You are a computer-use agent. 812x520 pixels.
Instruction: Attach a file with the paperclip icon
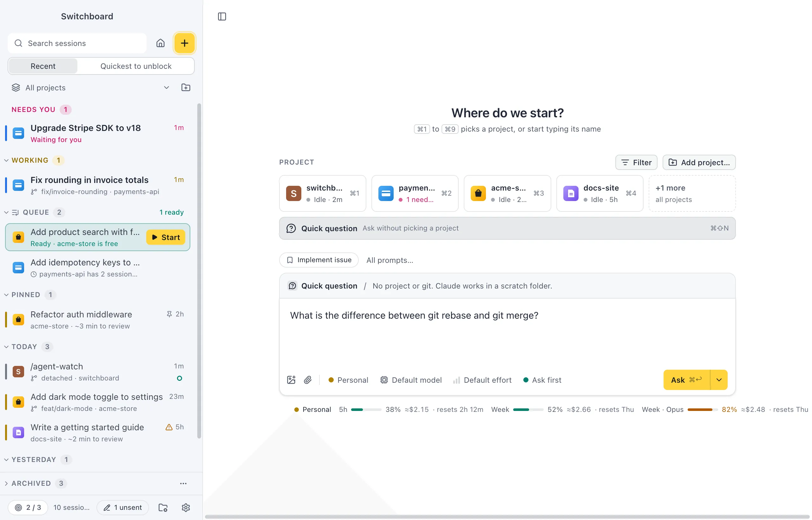coord(307,380)
